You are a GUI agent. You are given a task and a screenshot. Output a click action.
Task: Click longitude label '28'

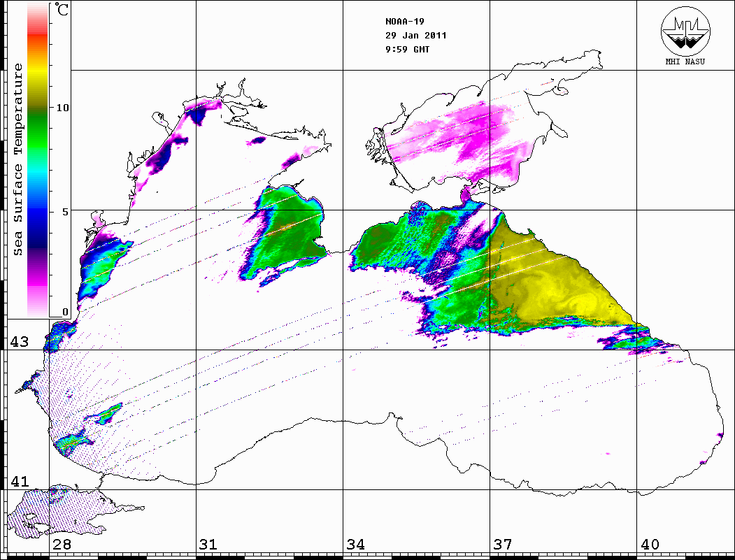tap(62, 544)
